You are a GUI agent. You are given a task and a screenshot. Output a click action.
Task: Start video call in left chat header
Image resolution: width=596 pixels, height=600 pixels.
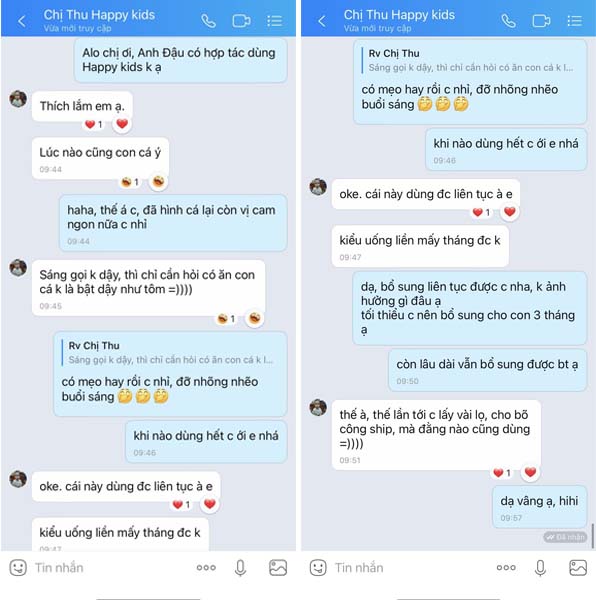[241, 21]
